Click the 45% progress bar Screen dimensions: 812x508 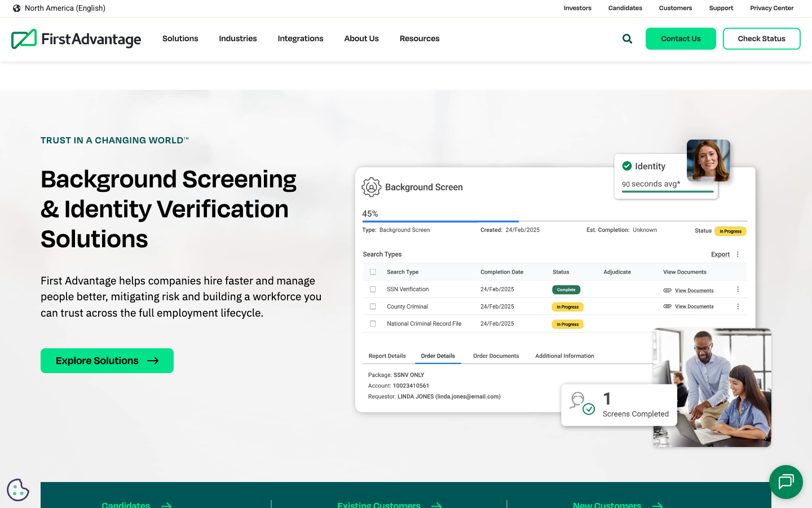[x=555, y=221]
